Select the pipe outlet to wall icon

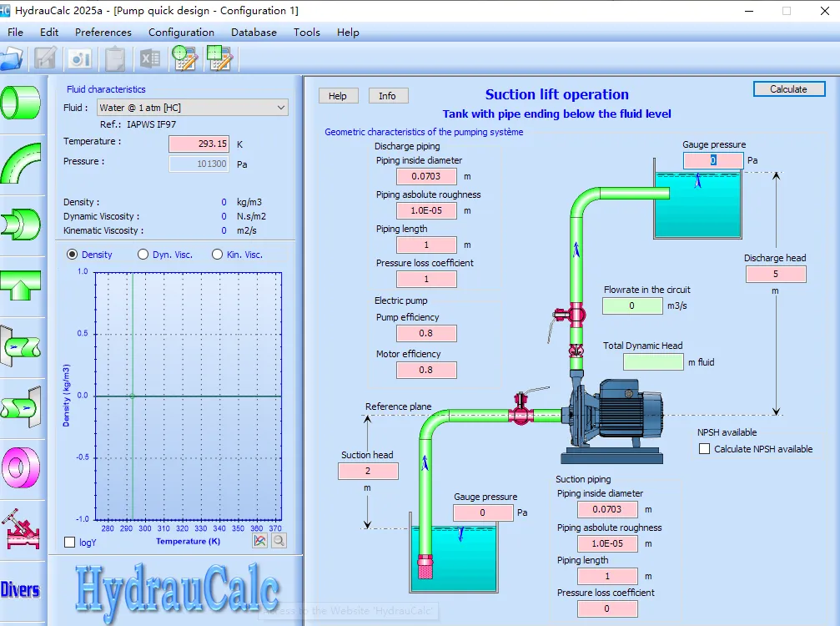coord(20,407)
